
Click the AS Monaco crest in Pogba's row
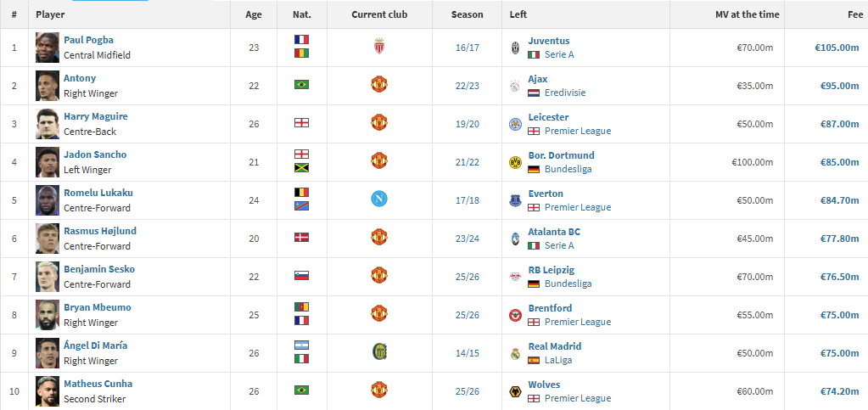pyautogui.click(x=379, y=47)
